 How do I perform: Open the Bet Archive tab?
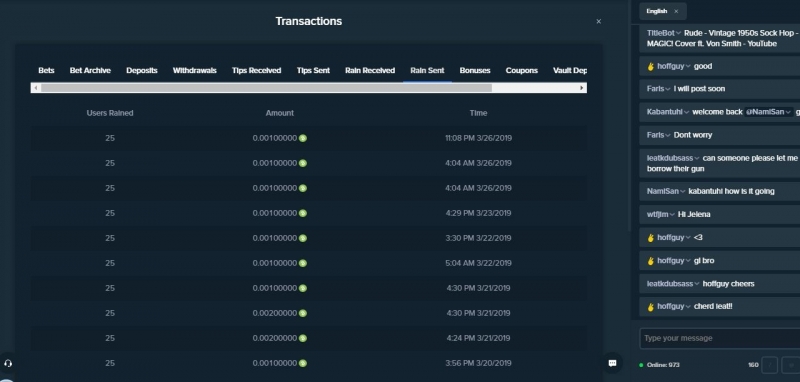(x=90, y=70)
